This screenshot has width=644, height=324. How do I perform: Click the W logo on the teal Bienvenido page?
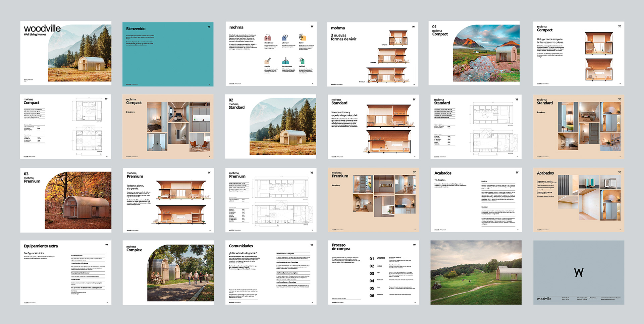209,27
